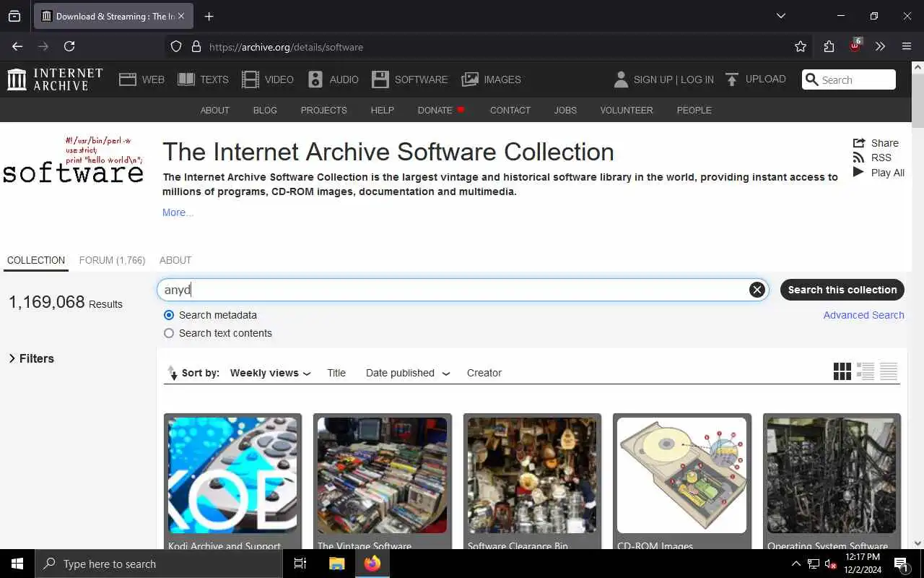
Task: Reload the current page
Action: tap(69, 46)
